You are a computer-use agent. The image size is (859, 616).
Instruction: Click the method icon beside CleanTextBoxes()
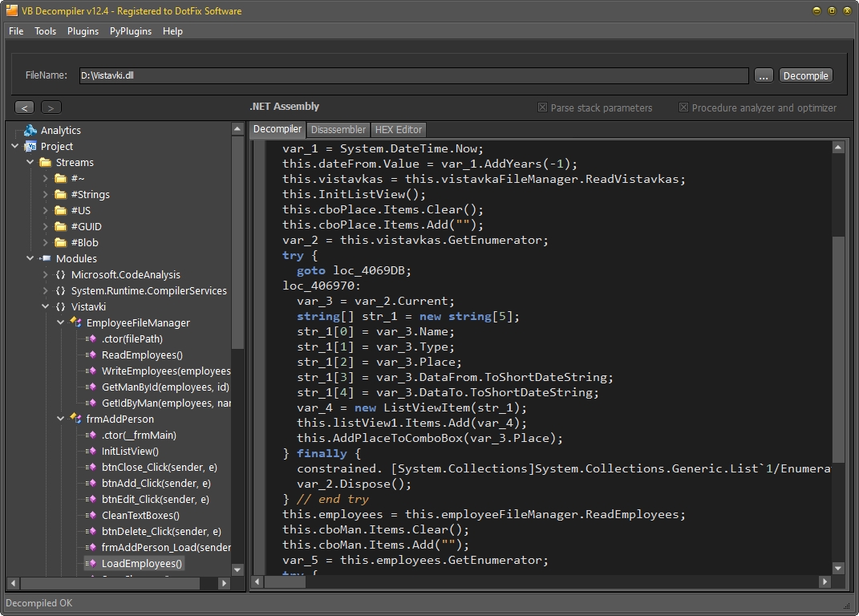pyautogui.click(x=91, y=515)
